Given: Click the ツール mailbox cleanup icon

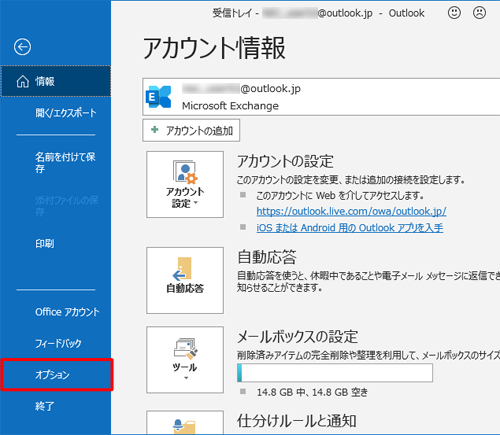Looking at the screenshot, I should point(186,349).
